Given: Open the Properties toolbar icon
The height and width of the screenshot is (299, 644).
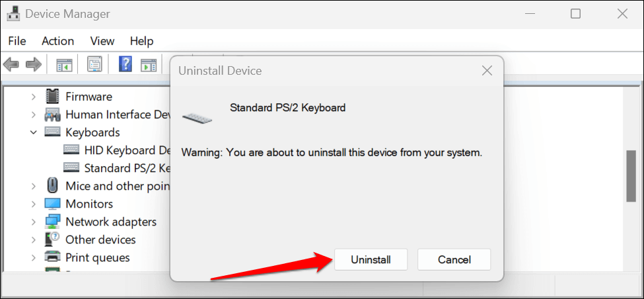Looking at the screenshot, I should point(95,65).
